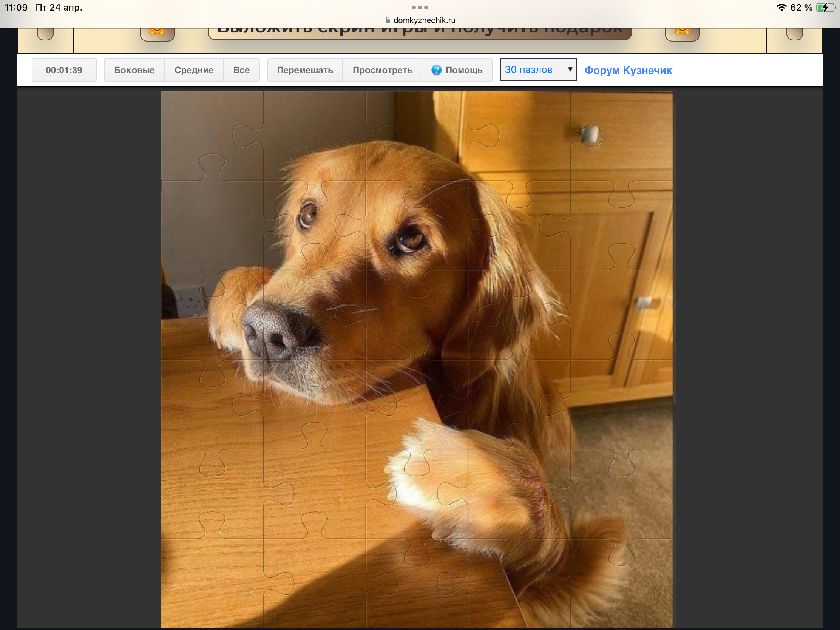
Task: Click the far-left beige tab shape in banner
Action: [45, 34]
